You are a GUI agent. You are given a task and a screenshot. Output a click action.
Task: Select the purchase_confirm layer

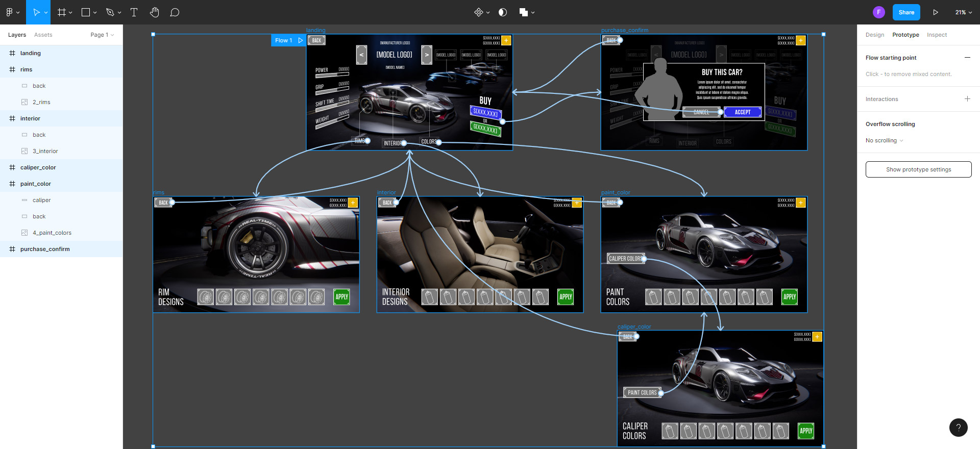pyautogui.click(x=45, y=249)
